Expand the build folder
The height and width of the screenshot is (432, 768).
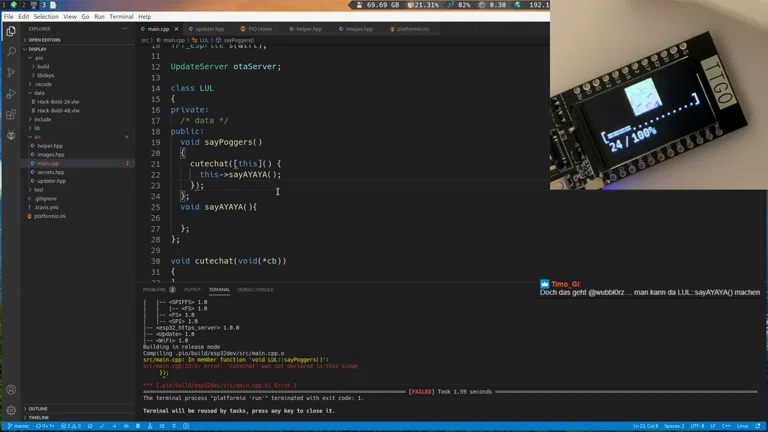(78, 67)
